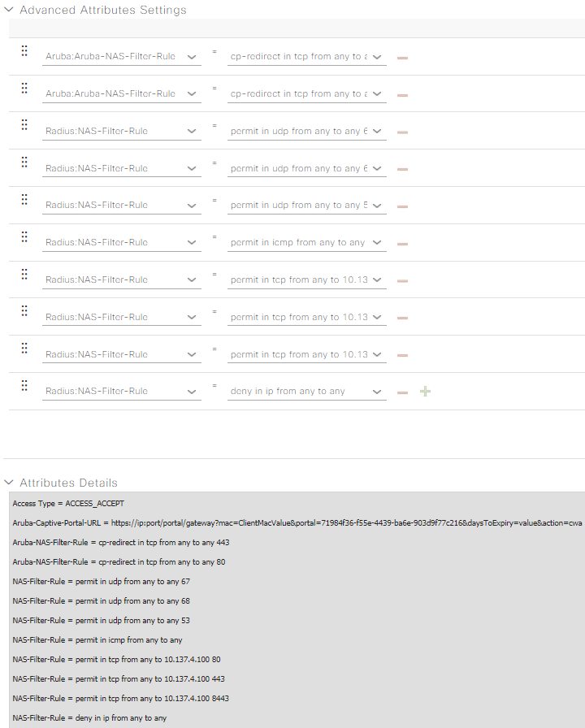
Task: Open value dropdown of second permit tcp 10.13 row
Action: pyautogui.click(x=307, y=317)
